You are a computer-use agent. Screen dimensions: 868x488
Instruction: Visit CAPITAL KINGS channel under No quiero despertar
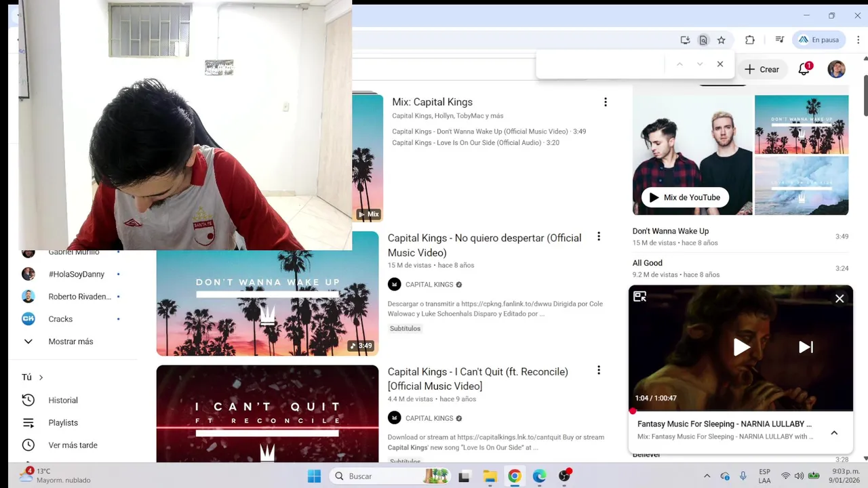pos(429,285)
